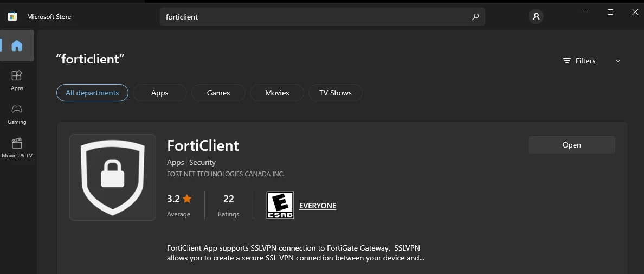This screenshot has height=274, width=644.
Task: Click the Filters label
Action: coord(585,61)
